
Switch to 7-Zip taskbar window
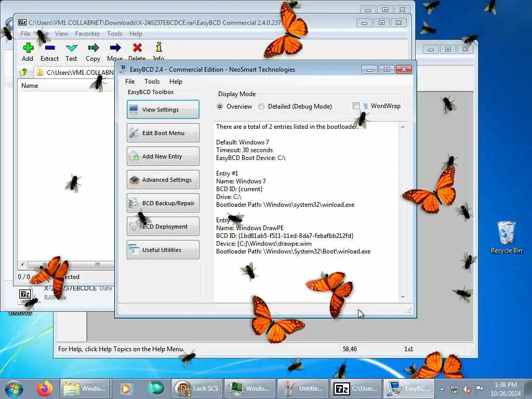pos(356,389)
